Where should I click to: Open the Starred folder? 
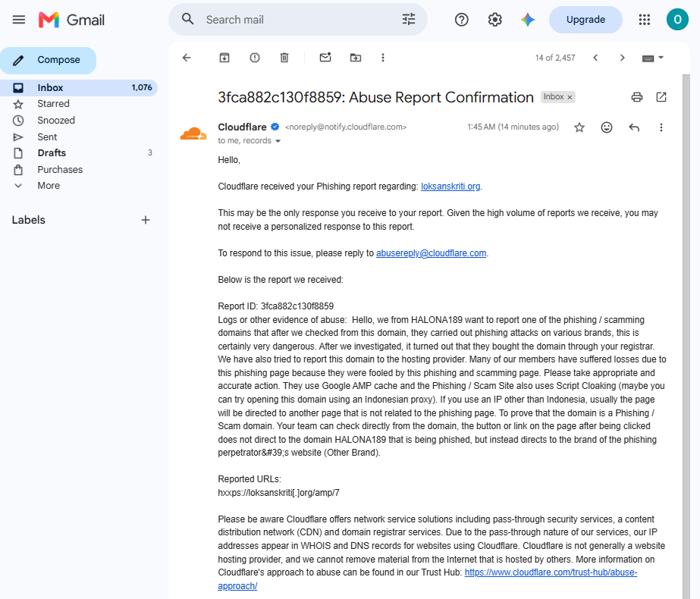tap(79, 104)
